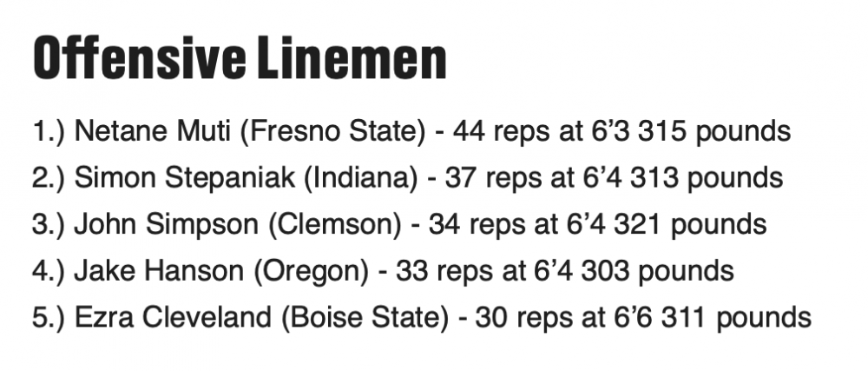The height and width of the screenshot is (371, 868).
Task: Click the name Jake Hanson
Action: pyautogui.click(x=159, y=271)
